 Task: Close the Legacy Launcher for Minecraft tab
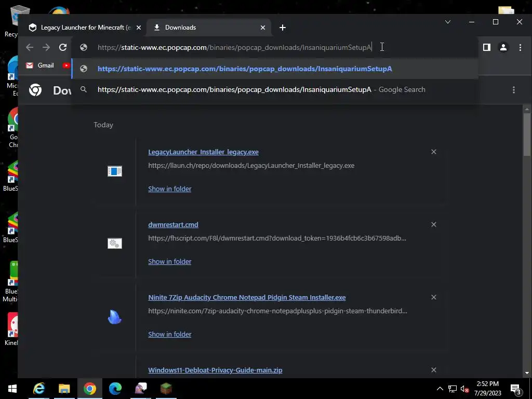(138, 28)
